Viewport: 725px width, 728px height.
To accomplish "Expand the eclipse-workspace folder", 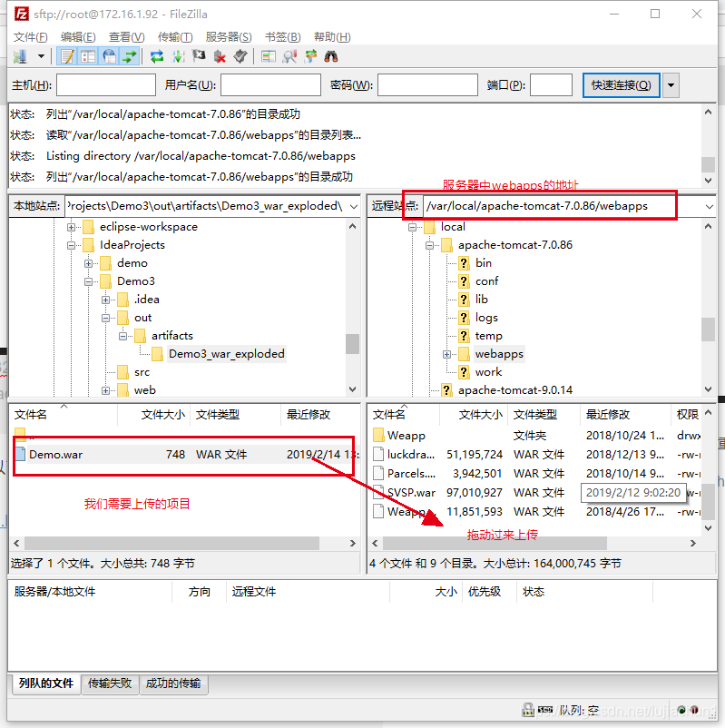I will pos(71,227).
